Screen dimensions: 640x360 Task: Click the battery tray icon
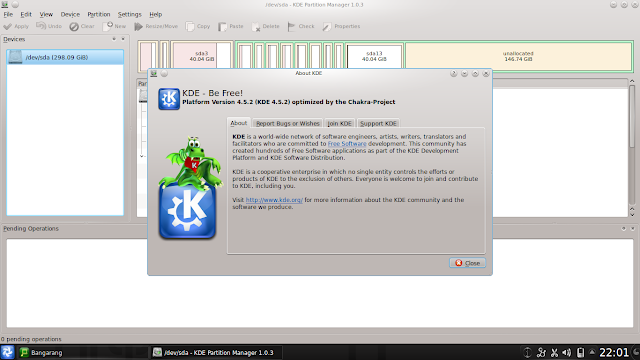coord(580,353)
